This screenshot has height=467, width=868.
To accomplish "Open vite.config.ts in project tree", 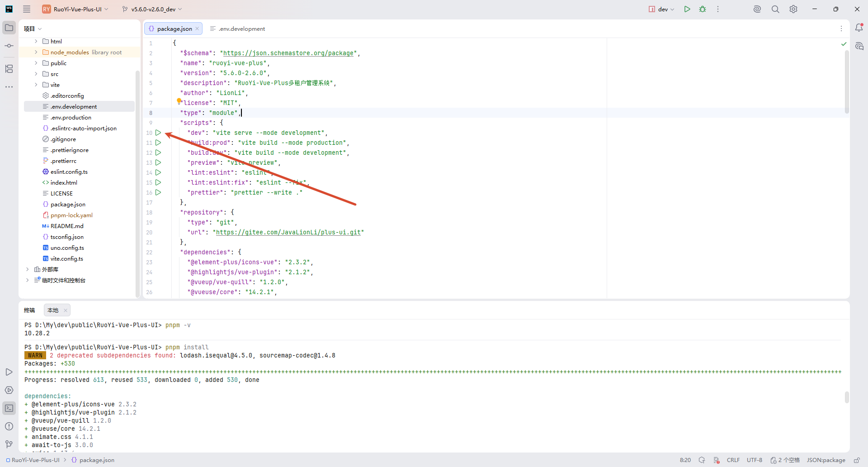I will pyautogui.click(x=66, y=258).
